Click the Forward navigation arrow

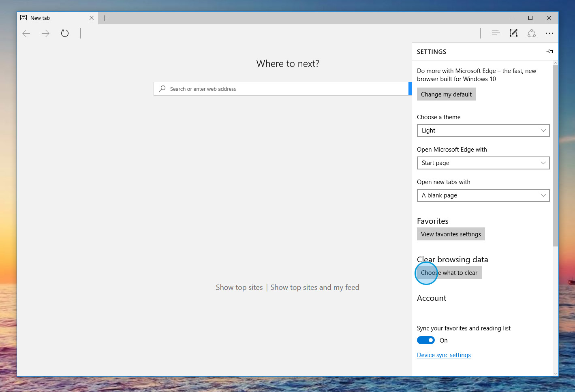point(45,33)
